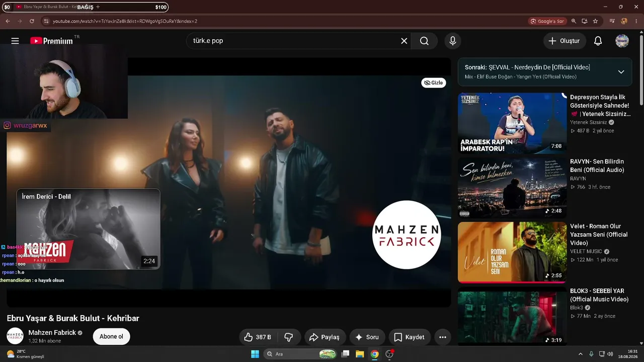Open volume control in system tray
The height and width of the screenshot is (362, 644).
(610, 354)
